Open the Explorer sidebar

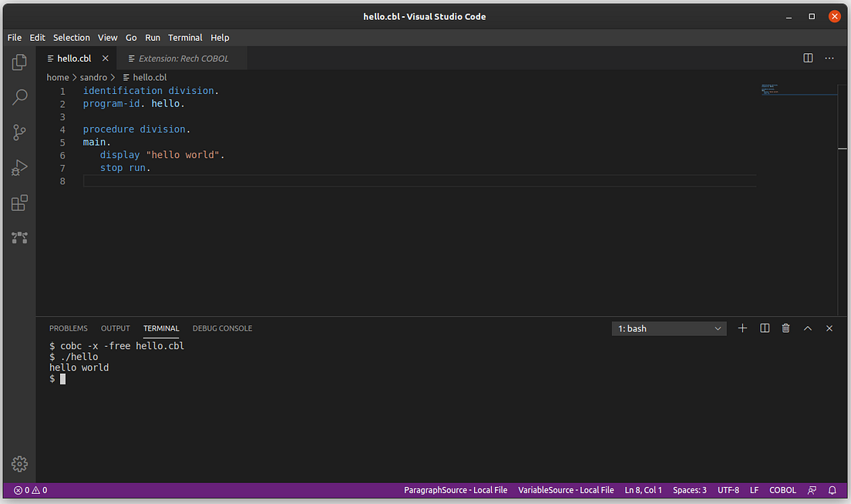[19, 62]
